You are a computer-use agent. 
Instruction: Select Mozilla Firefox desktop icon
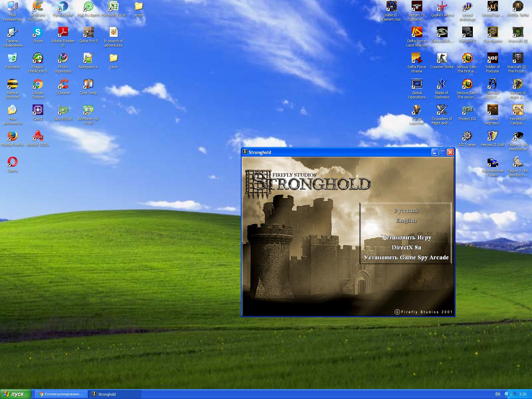coord(12,139)
